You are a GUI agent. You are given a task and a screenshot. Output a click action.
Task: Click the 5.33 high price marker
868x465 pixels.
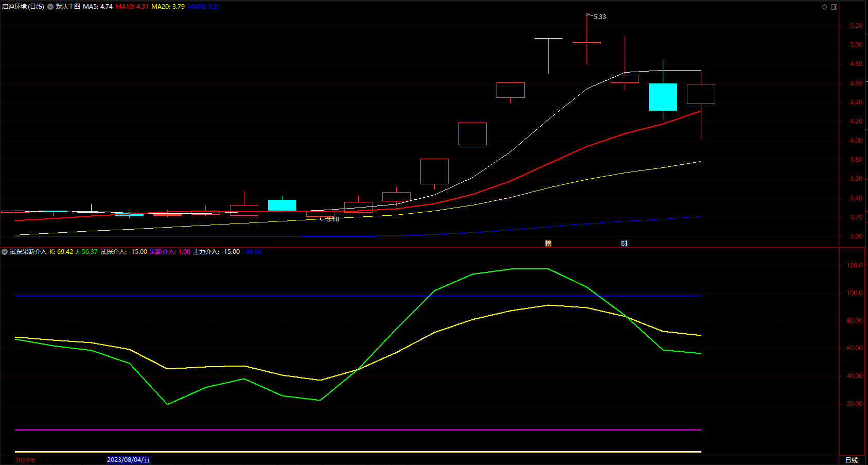click(x=600, y=17)
